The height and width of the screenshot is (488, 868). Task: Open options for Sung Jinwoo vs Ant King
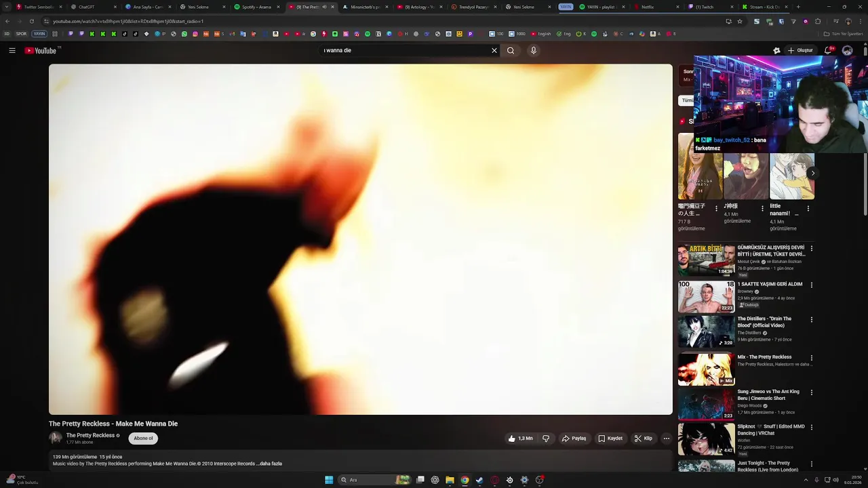812,392
